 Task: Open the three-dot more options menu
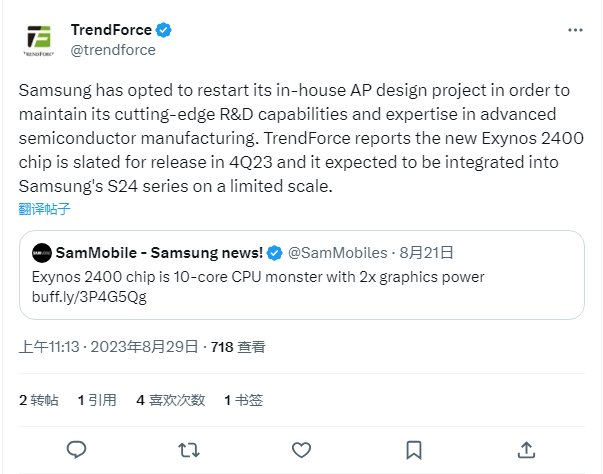[575, 31]
